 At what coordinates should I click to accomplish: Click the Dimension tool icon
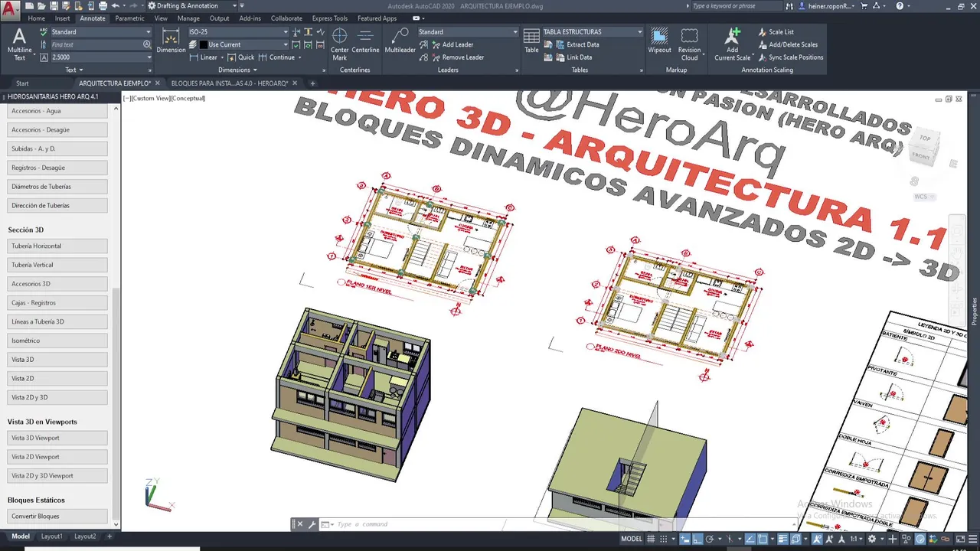171,41
